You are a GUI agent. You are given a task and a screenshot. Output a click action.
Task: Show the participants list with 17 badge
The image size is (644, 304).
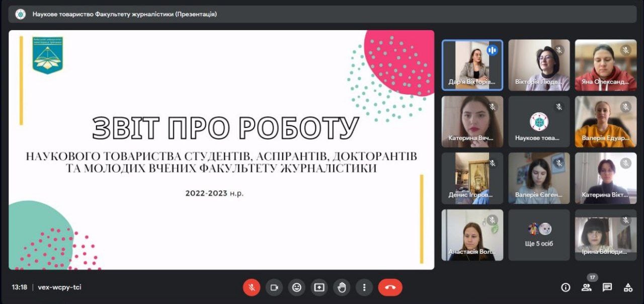click(x=587, y=287)
